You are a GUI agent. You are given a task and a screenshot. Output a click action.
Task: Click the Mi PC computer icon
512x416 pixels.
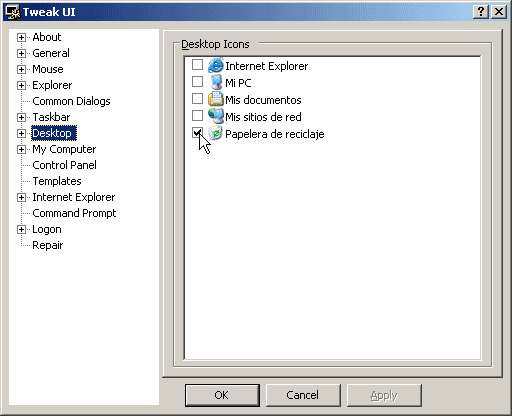click(216, 82)
